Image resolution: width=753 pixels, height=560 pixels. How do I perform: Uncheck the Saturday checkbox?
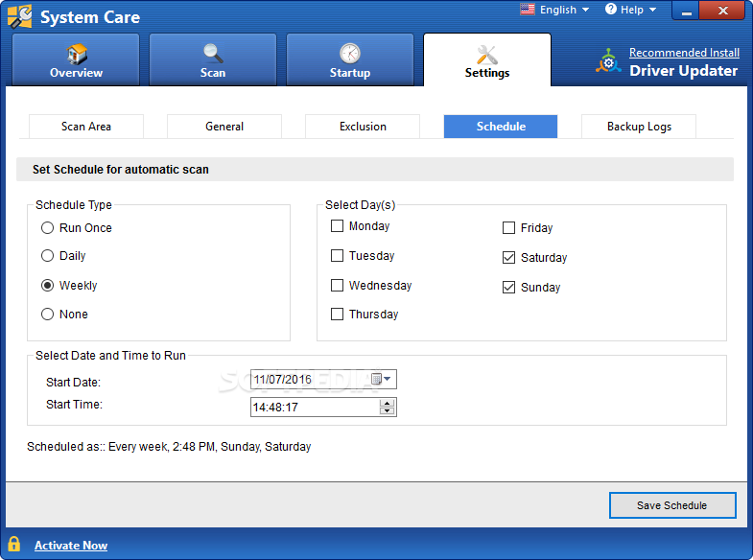point(508,258)
